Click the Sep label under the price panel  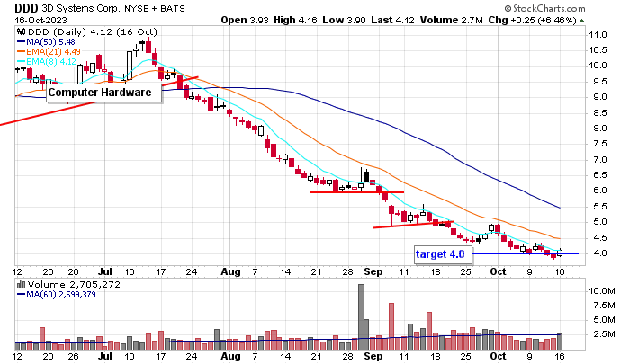point(373,271)
